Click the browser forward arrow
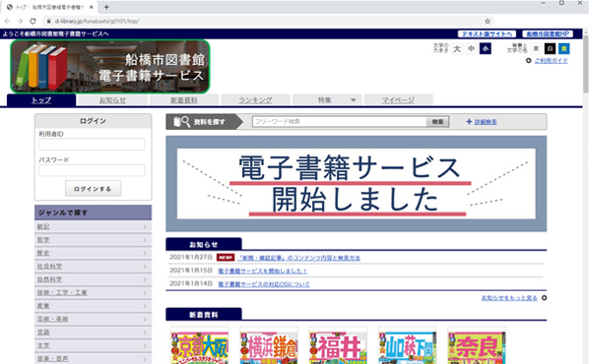This screenshot has width=589, height=364. pyautogui.click(x=20, y=22)
